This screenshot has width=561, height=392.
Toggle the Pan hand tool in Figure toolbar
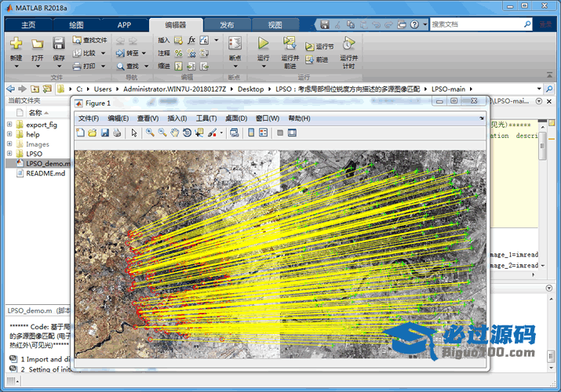click(174, 133)
